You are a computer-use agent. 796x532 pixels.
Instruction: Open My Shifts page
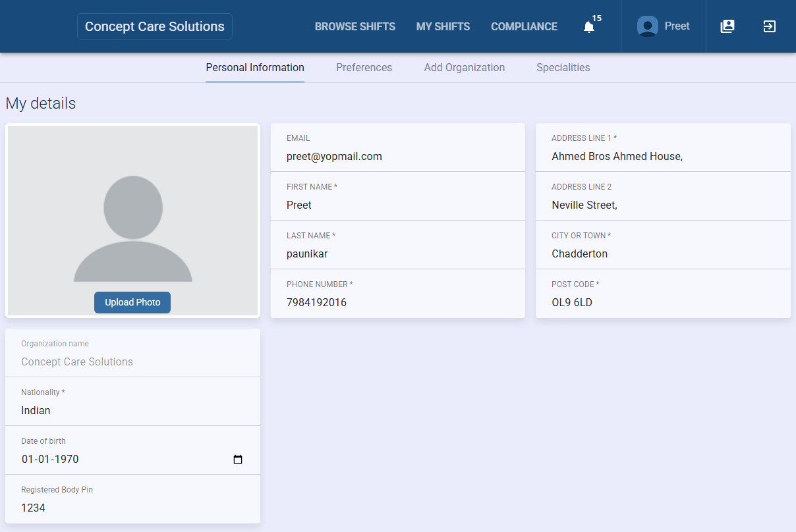[x=443, y=26]
